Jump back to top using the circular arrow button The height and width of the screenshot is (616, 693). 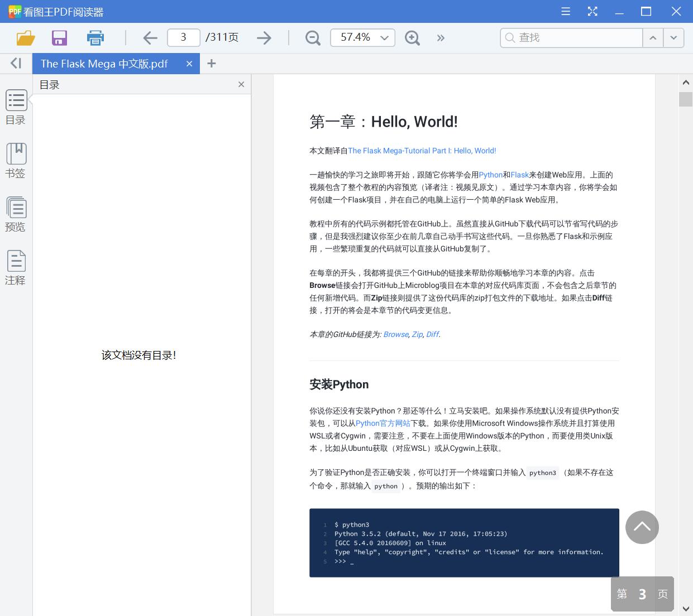(642, 527)
